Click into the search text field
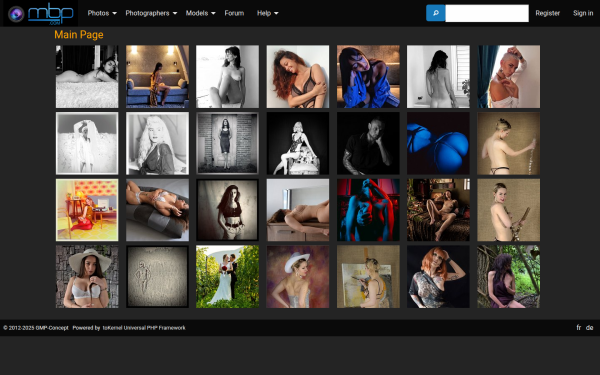The height and width of the screenshot is (375, 600). pos(487,13)
